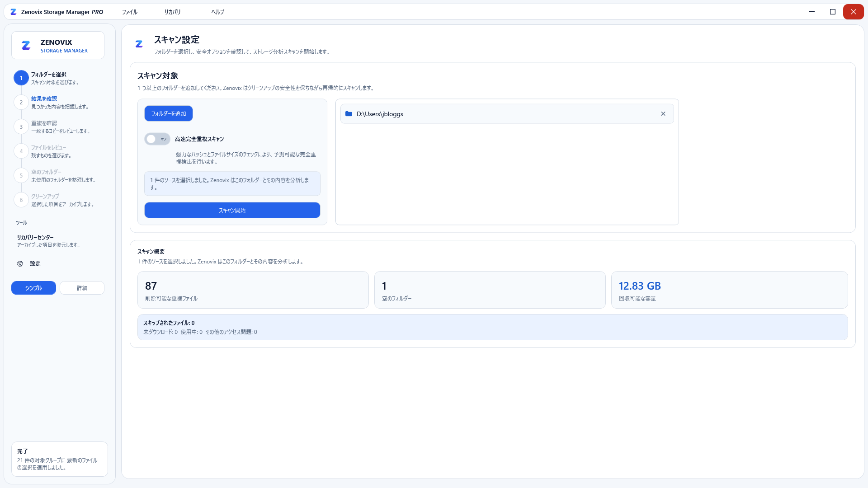
Task: Click the フォルダーを追加 button
Action: (169, 114)
